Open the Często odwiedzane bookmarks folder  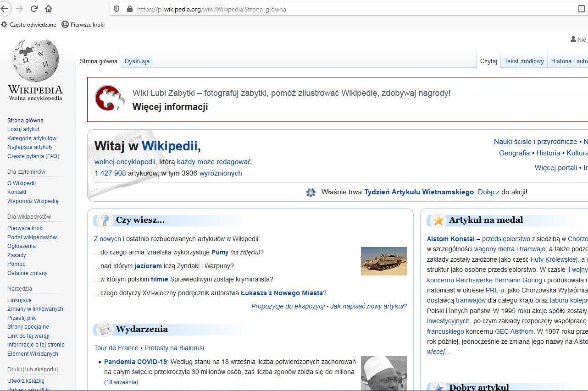pos(28,25)
